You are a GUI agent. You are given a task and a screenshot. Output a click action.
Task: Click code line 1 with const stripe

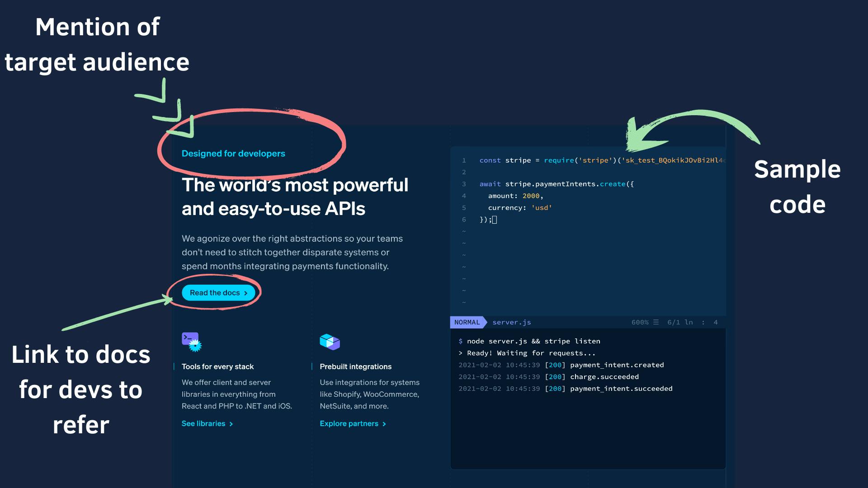pos(602,160)
